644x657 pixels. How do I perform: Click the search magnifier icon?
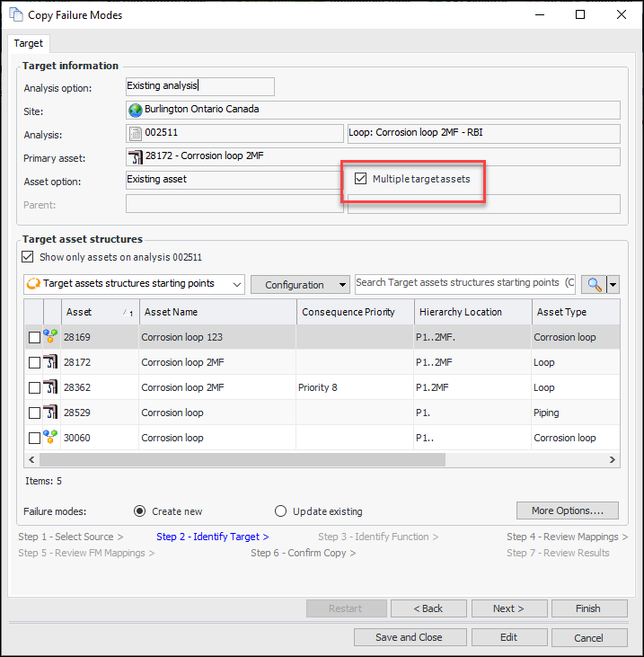pos(594,284)
